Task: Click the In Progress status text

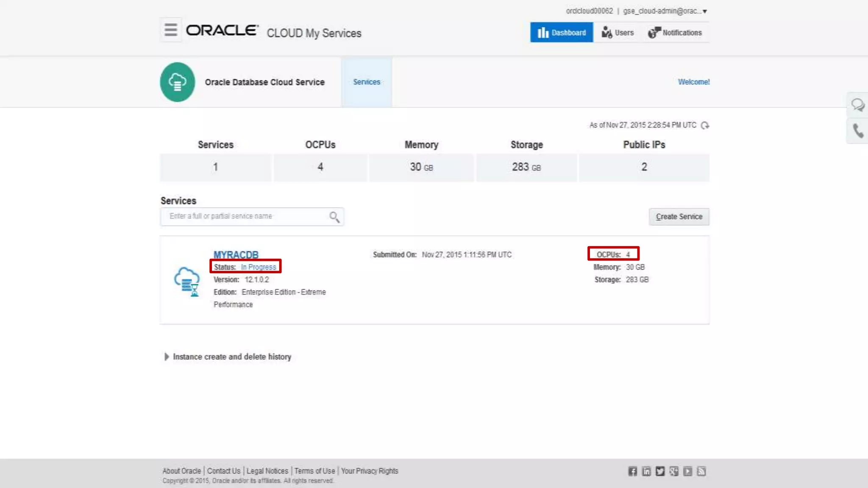Action: [x=259, y=267]
